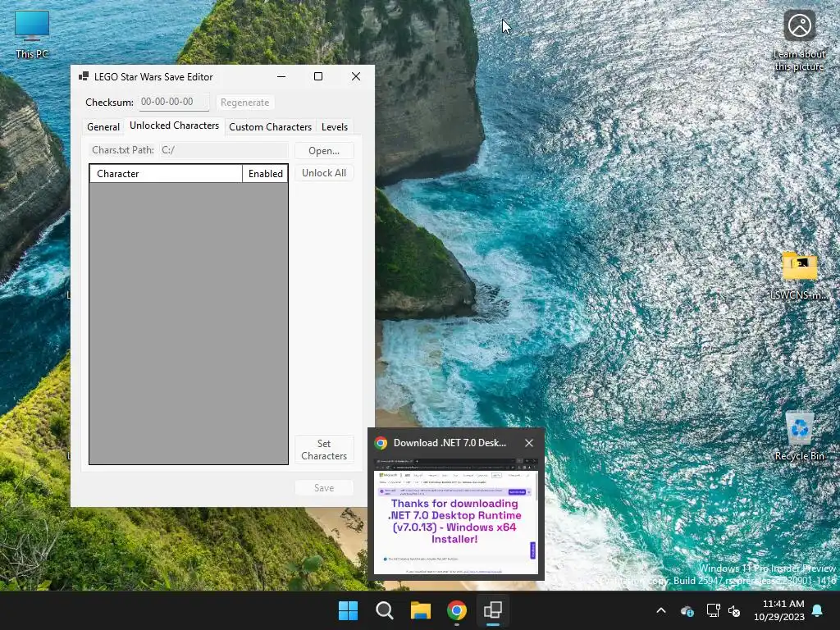
Task: Maximize the Save Editor window
Action: coord(318,76)
